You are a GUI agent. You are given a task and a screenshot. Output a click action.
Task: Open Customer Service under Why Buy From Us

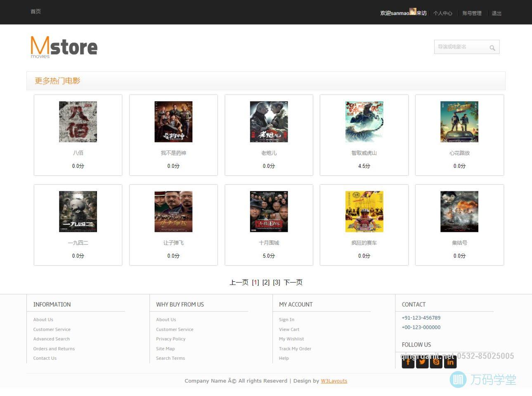[175, 330]
